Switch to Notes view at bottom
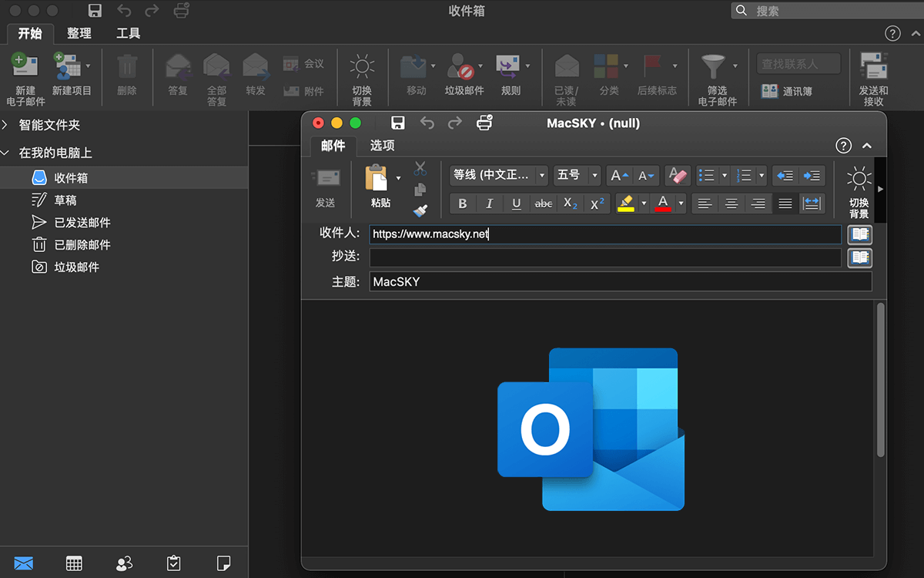Screen dimensions: 924x578 [224, 563]
